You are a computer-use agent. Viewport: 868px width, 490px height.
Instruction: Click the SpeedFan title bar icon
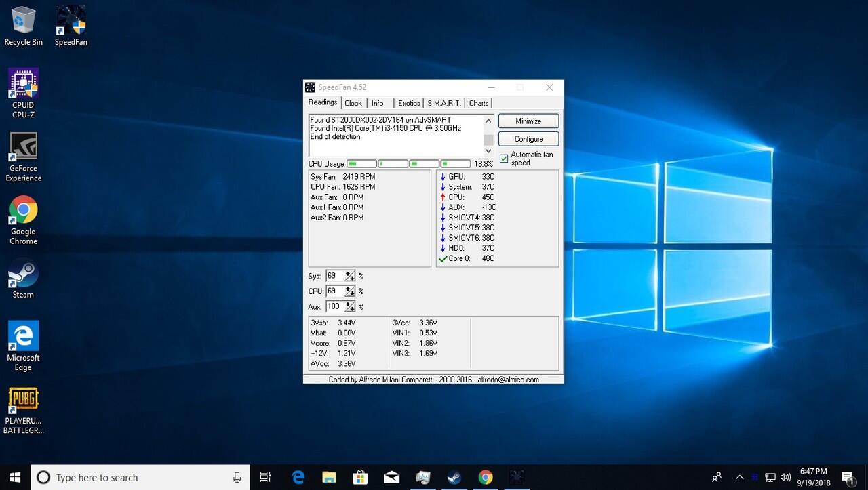point(310,87)
